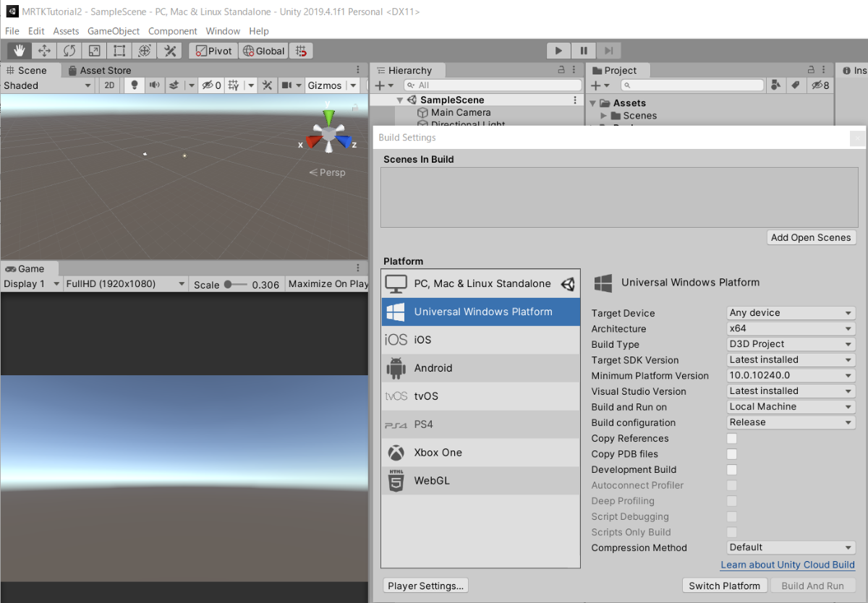Switch to Asset Store tab
The height and width of the screenshot is (603, 868).
tap(100, 70)
